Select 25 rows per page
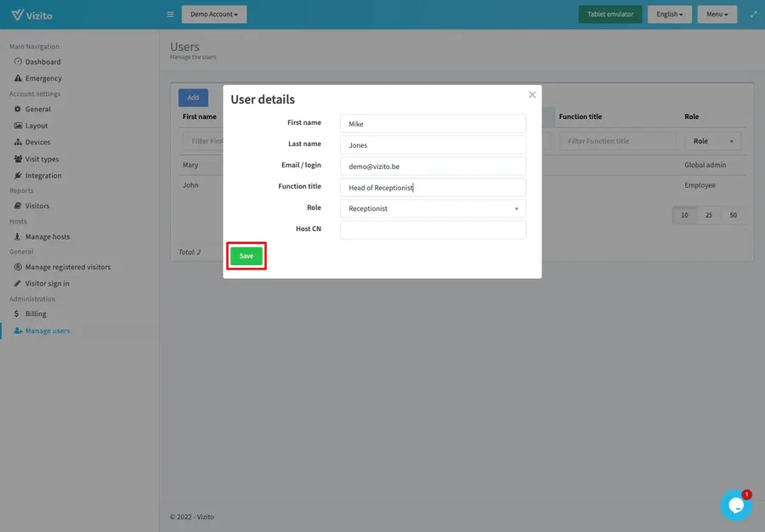The height and width of the screenshot is (532, 765). [x=709, y=216]
